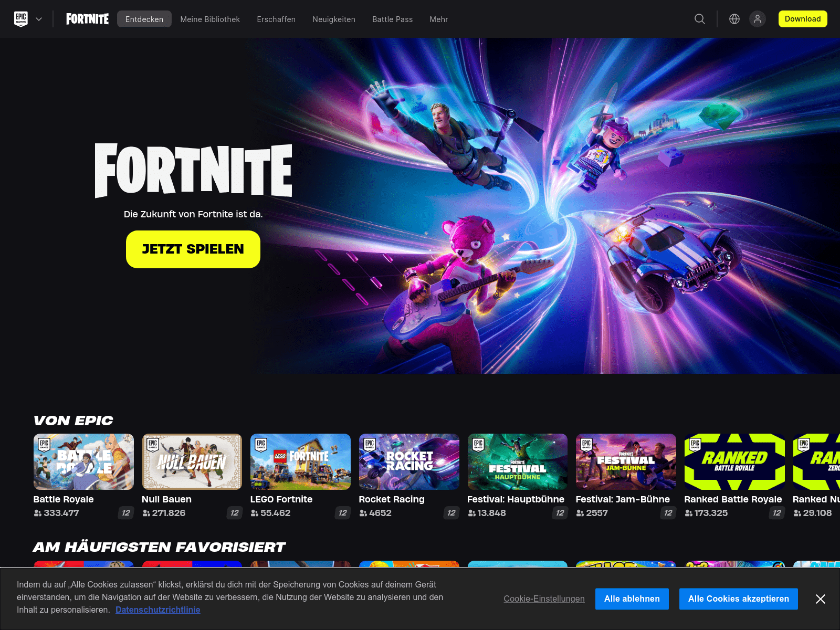The height and width of the screenshot is (630, 840).
Task: Click Alle Cookies akzeptieren button
Action: (739, 599)
